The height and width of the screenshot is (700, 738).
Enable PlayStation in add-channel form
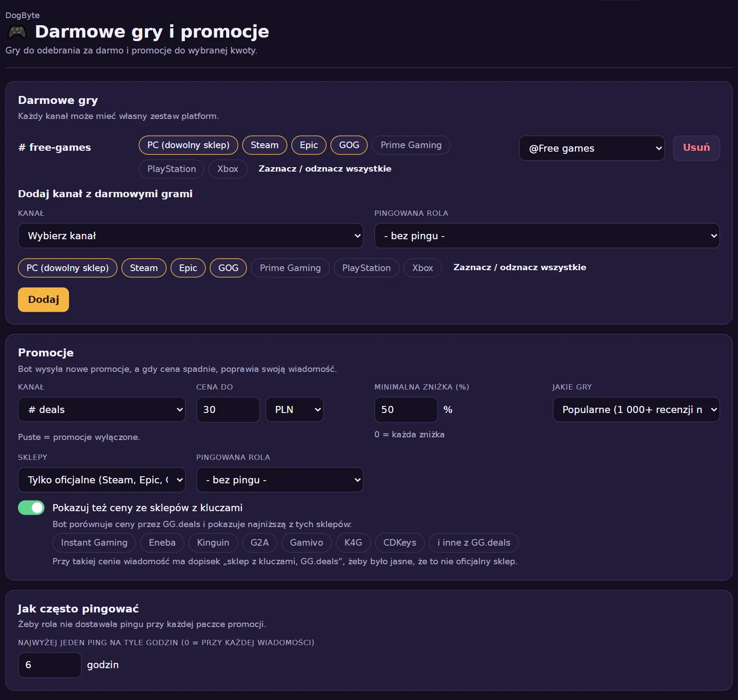click(366, 268)
